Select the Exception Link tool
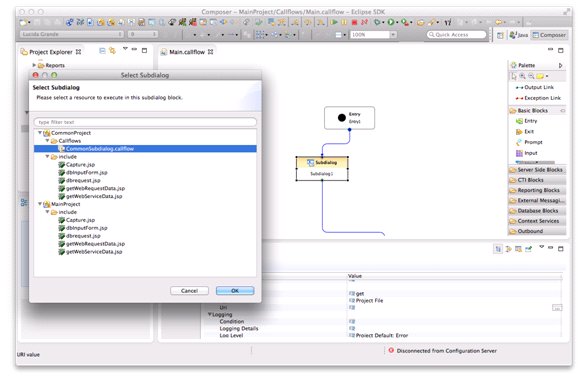 pyautogui.click(x=538, y=98)
